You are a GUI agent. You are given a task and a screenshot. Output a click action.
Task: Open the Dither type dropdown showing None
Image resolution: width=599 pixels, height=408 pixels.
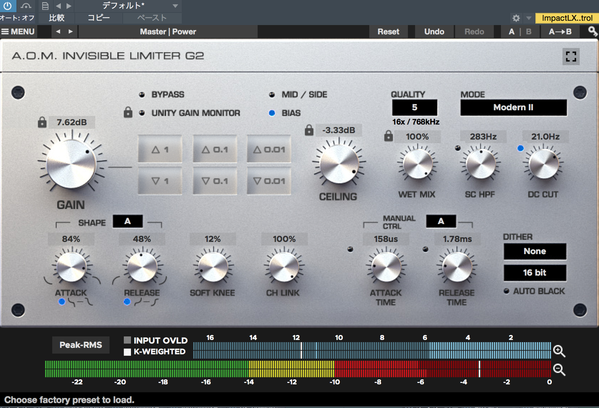click(x=535, y=251)
